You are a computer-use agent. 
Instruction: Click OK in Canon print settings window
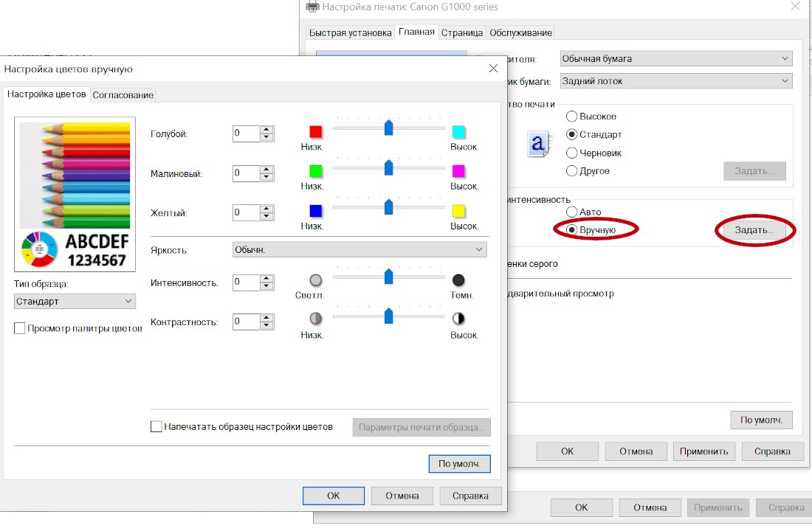coord(567,451)
